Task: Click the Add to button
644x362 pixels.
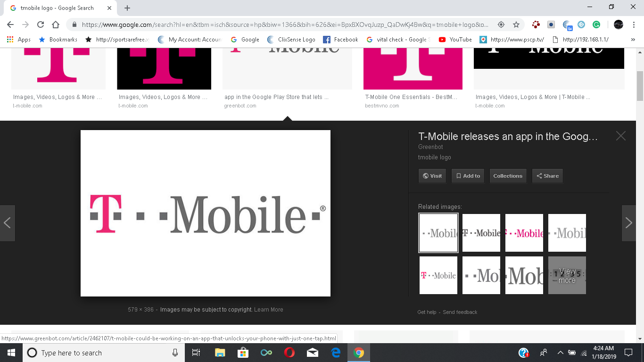Action: 468,176
